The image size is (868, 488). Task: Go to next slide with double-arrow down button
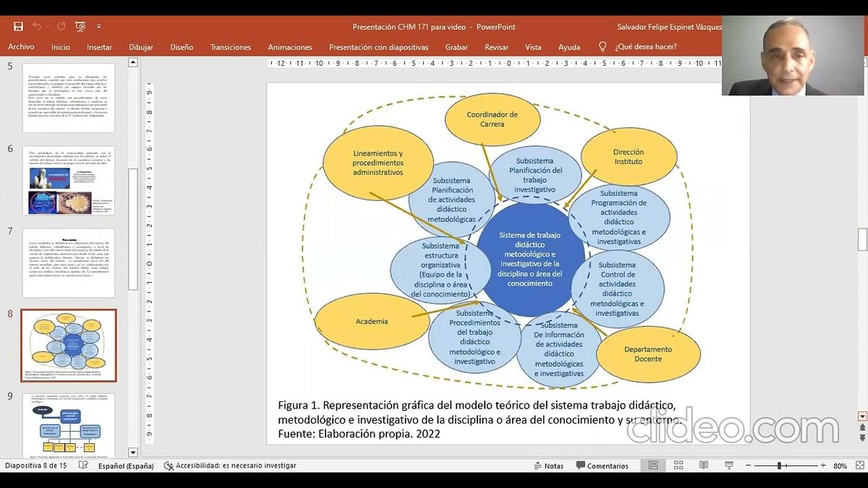pos(862,438)
